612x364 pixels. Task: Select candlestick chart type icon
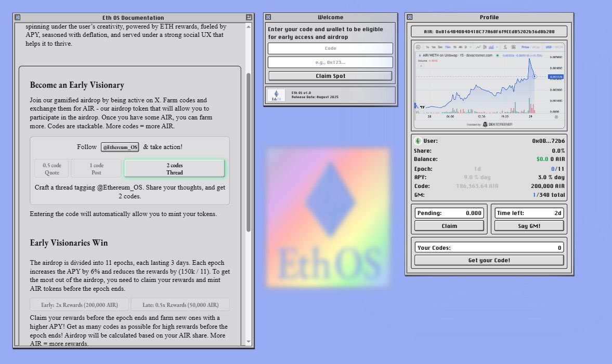pyautogui.click(x=485, y=47)
